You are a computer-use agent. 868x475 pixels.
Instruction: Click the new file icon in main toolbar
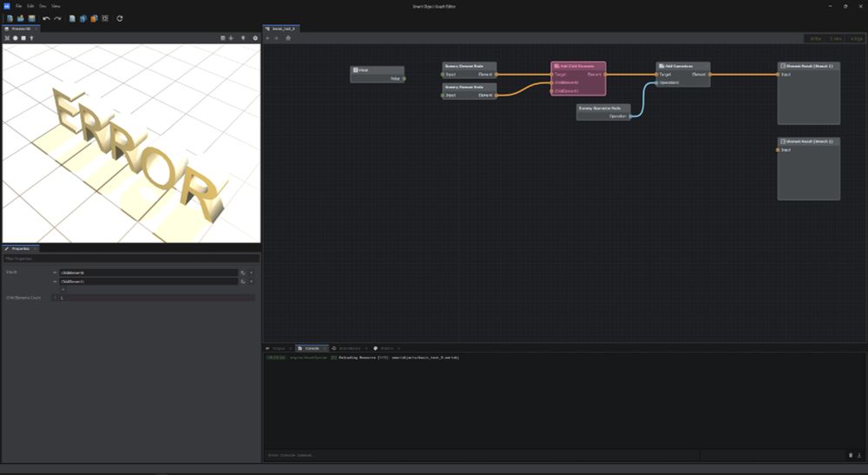point(10,18)
